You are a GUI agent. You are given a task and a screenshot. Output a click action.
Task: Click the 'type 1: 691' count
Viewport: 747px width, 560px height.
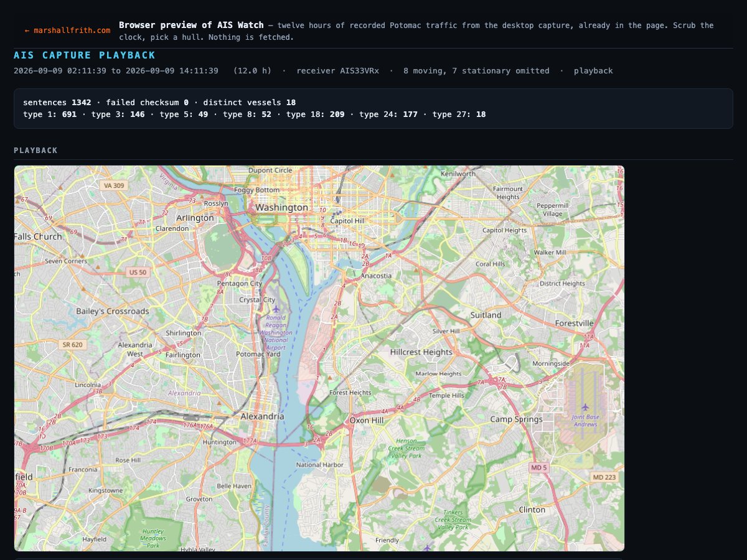pyautogui.click(x=49, y=114)
